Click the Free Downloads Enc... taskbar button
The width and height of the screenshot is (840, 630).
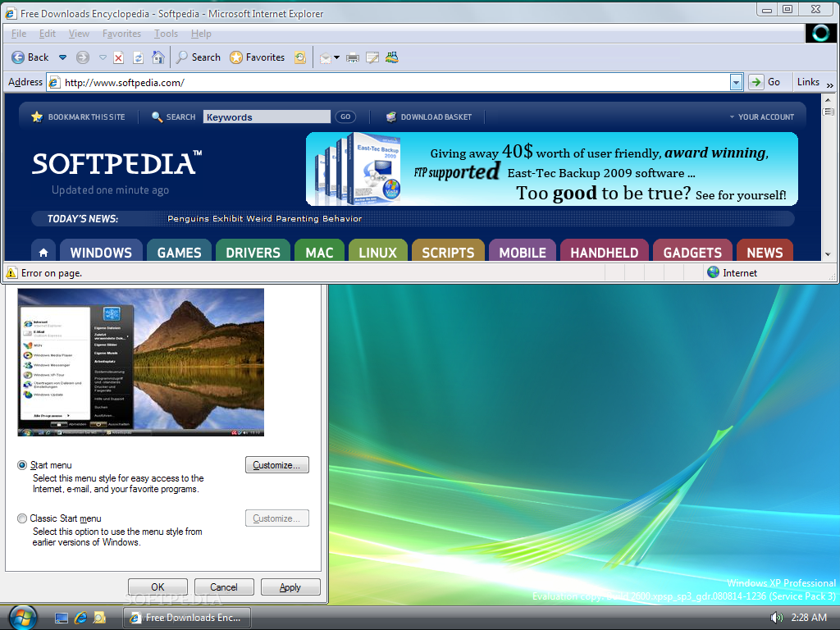click(x=187, y=618)
